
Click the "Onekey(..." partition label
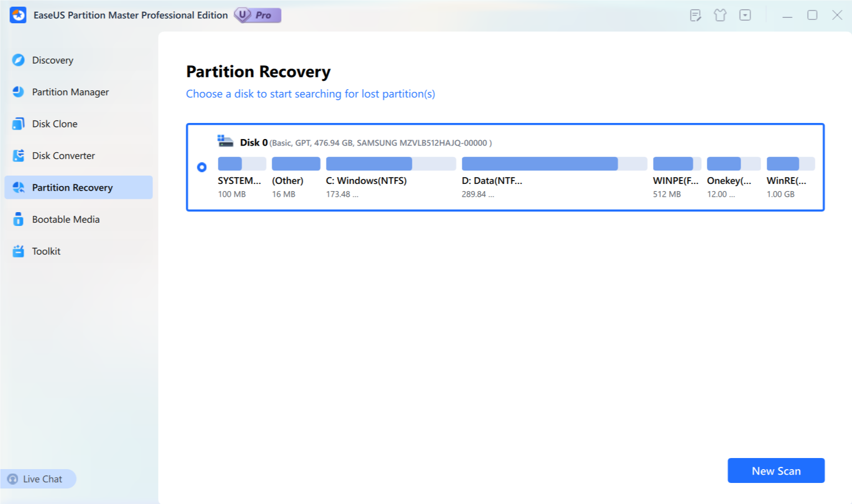pyautogui.click(x=729, y=181)
